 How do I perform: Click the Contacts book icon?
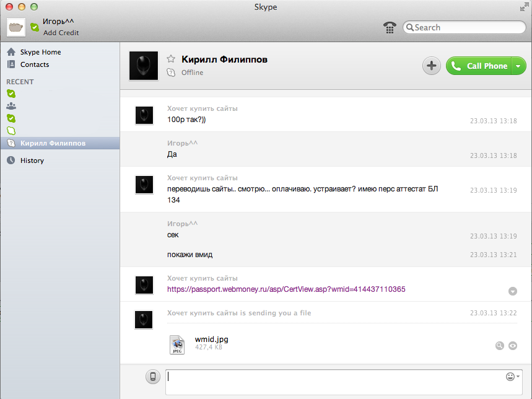tap(11, 64)
